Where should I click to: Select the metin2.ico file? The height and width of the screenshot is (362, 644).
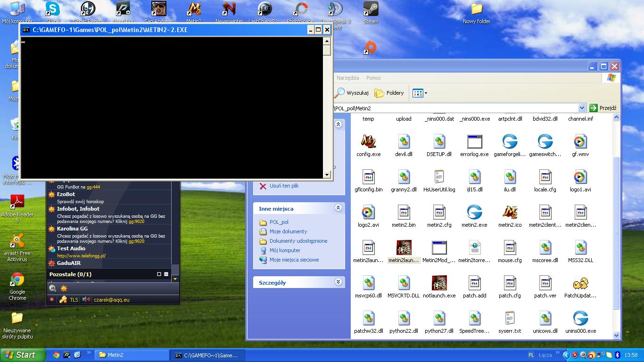(x=510, y=216)
